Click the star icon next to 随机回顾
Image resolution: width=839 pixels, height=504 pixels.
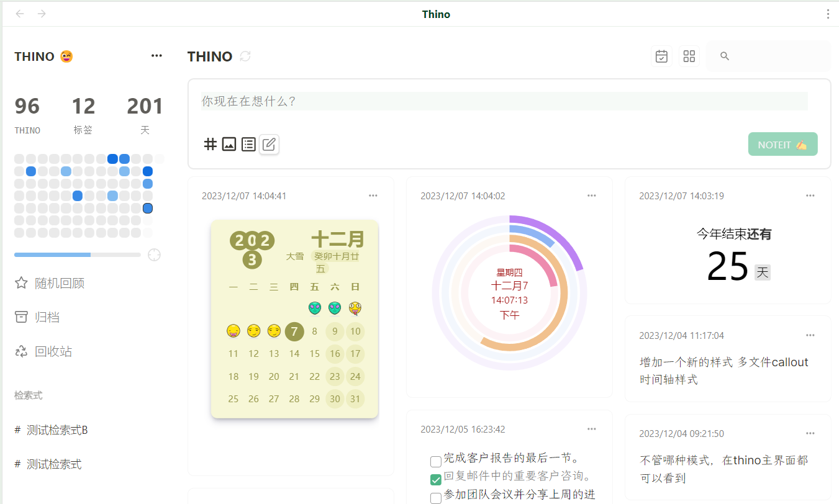[x=21, y=283]
